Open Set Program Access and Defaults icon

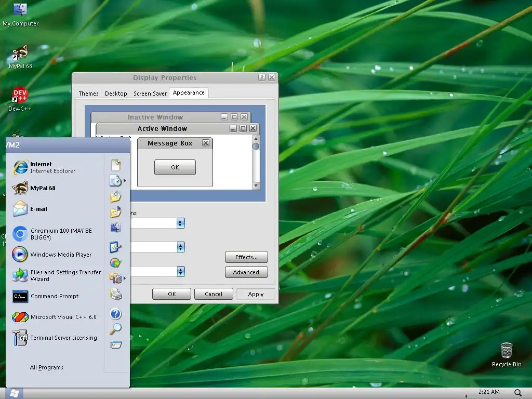[115, 262]
